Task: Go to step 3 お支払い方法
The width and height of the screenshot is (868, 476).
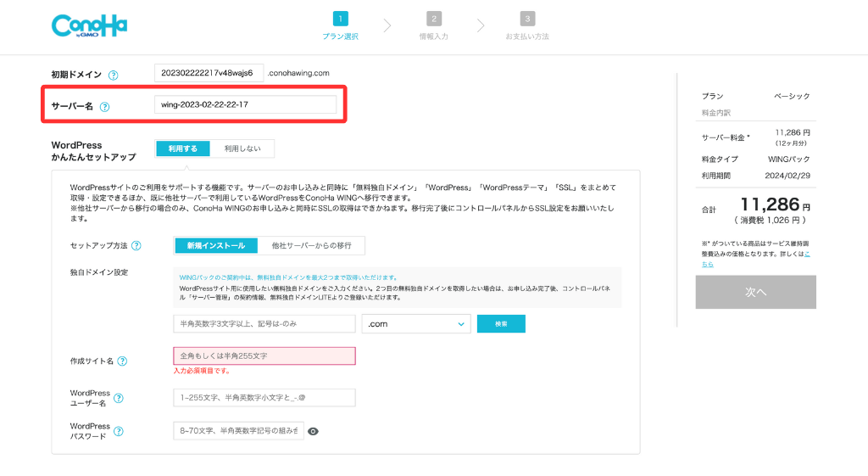Action: pos(527,26)
